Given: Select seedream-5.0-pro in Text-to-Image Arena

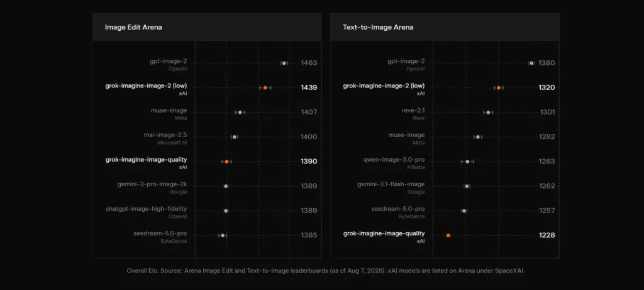Looking at the screenshot, I should [398, 209].
